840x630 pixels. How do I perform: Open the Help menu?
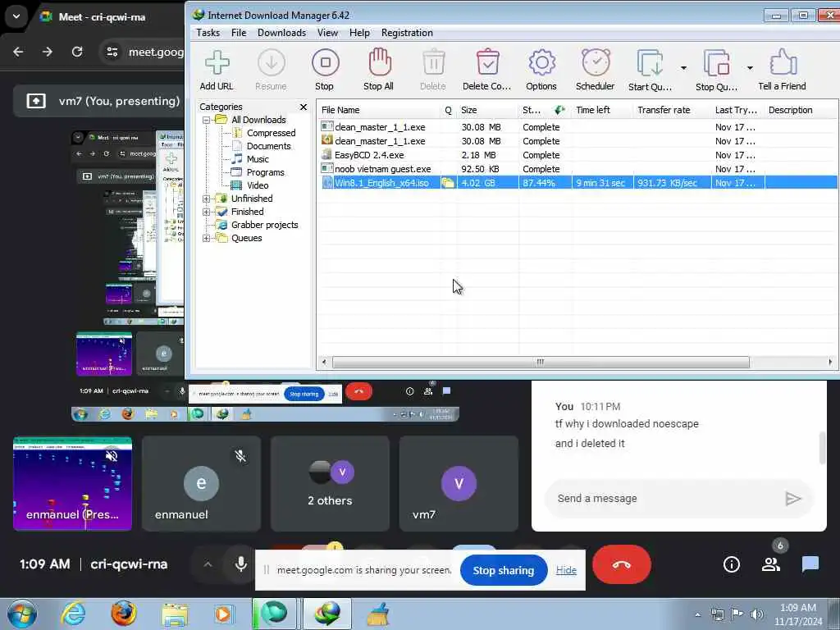[x=359, y=33]
